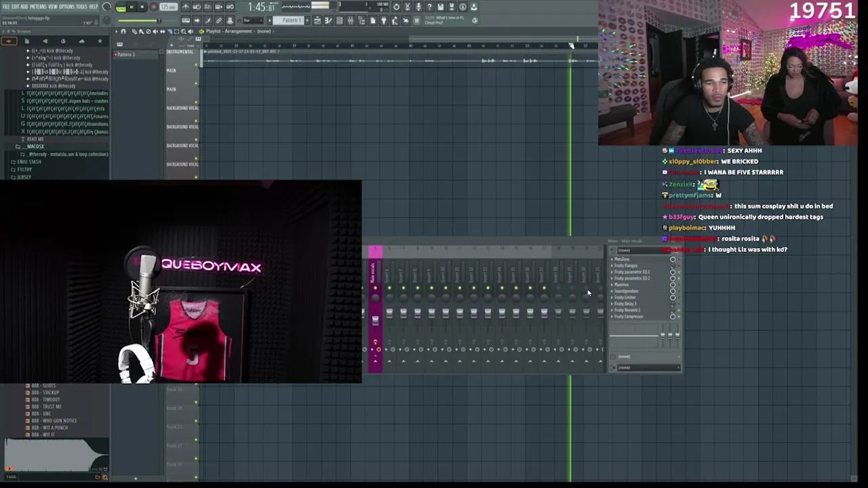Click the download content library icon
The height and width of the screenshot is (488, 868).
tap(473, 7)
